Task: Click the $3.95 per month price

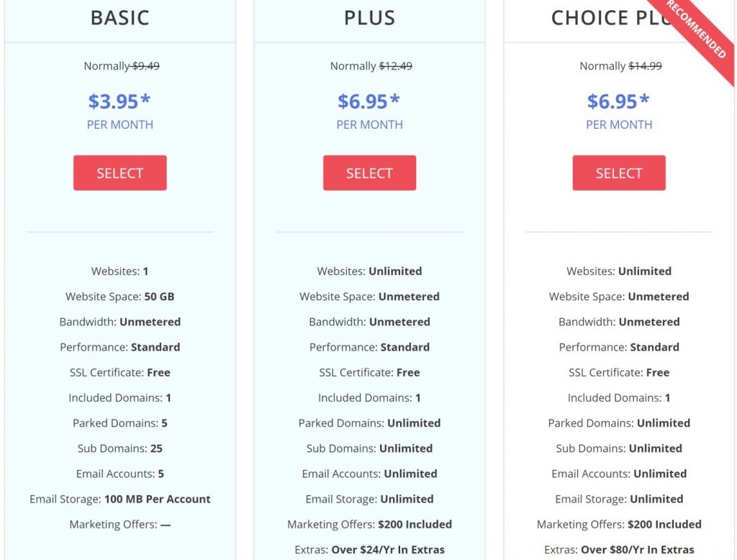Action: 119,101
